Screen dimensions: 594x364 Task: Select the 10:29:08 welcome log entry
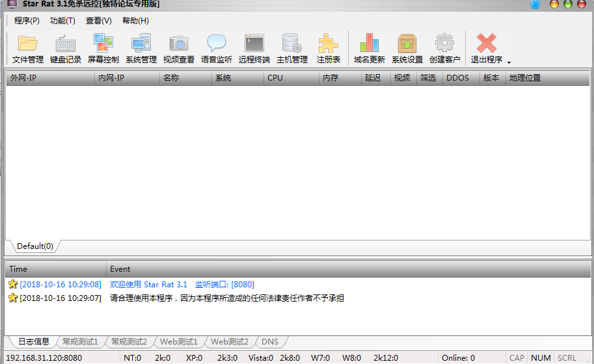pyautogui.click(x=298, y=285)
